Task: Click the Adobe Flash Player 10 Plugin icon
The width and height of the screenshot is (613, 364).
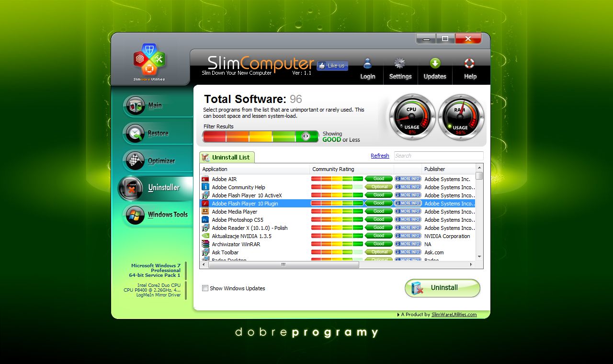Action: (205, 204)
